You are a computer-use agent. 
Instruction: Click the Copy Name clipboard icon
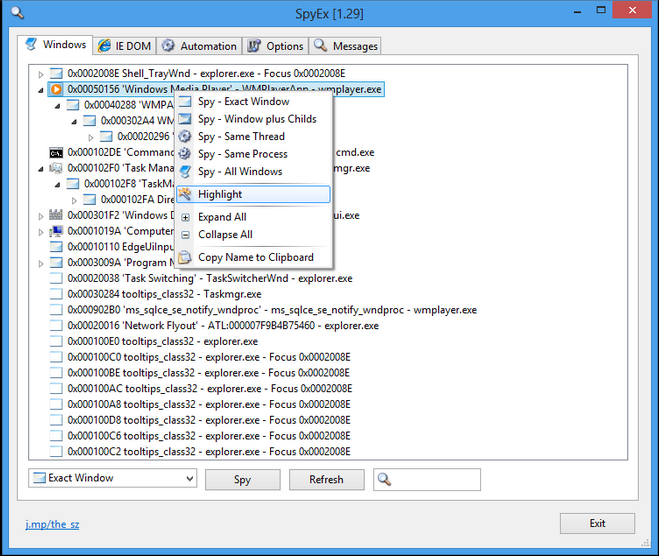coord(185,257)
